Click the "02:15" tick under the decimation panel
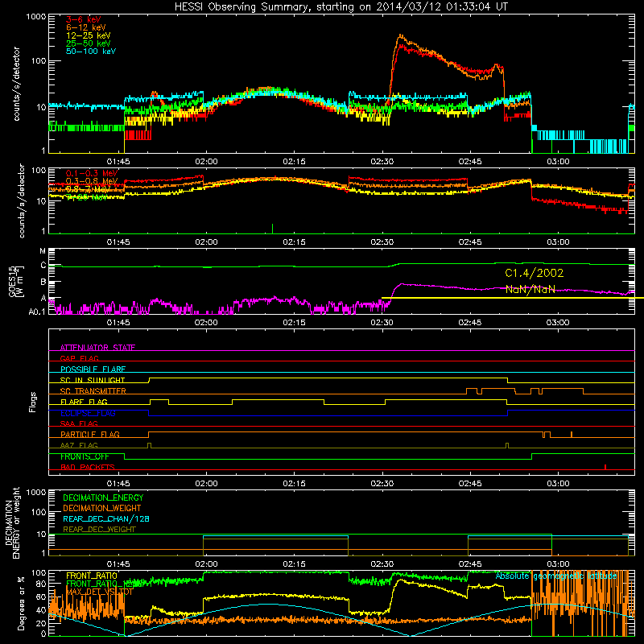Screen dimensions: 644x644 click(294, 564)
